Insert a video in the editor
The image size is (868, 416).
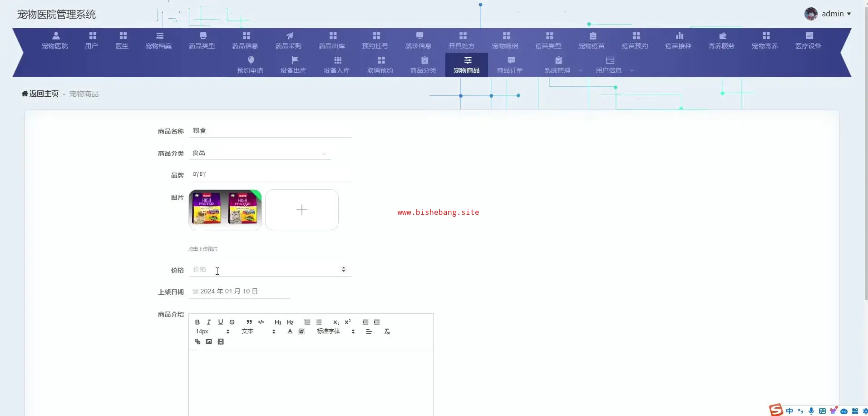click(x=221, y=342)
